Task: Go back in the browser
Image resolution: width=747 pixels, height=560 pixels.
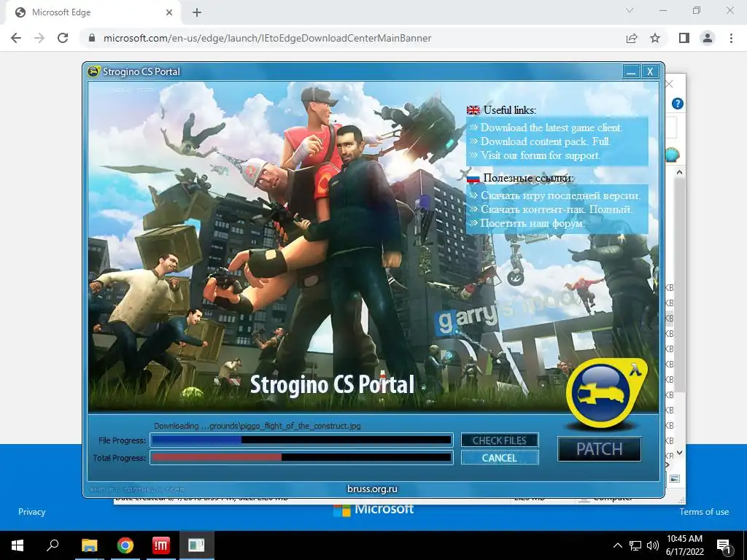Action: click(16, 38)
